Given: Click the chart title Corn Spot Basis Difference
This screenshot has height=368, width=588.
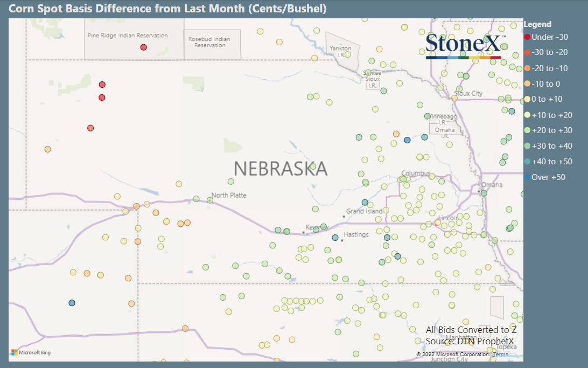Looking at the screenshot, I should pos(167,8).
